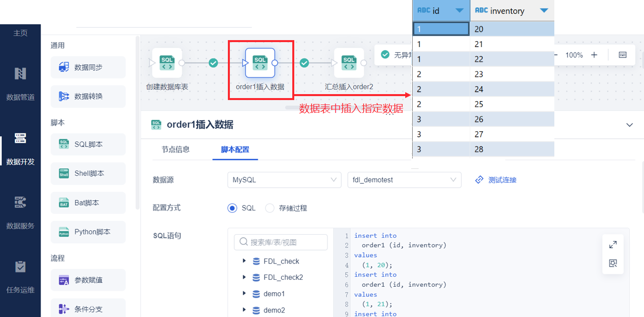This screenshot has height=317, width=644.
Task: Select the FDL_check2 database in the tree
Action: tap(283, 277)
